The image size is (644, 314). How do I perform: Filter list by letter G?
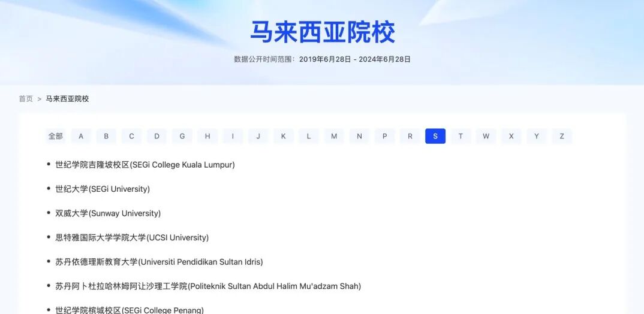pos(182,137)
